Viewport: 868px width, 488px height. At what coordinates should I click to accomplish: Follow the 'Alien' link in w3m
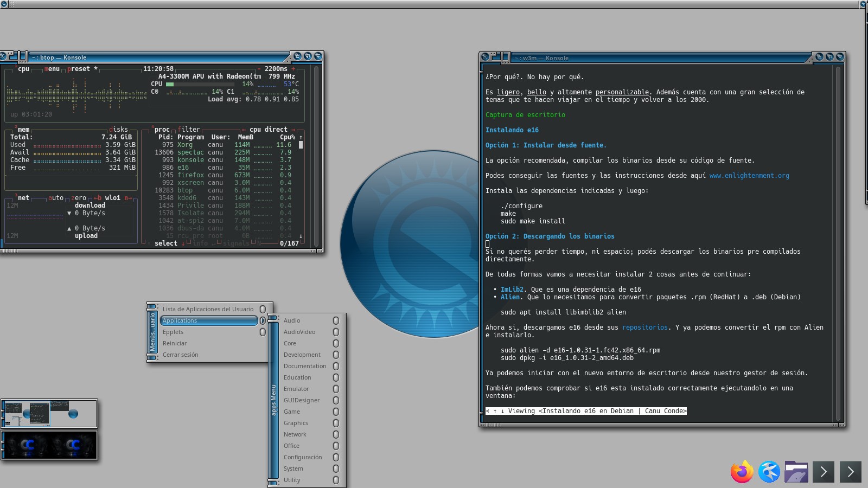click(510, 297)
